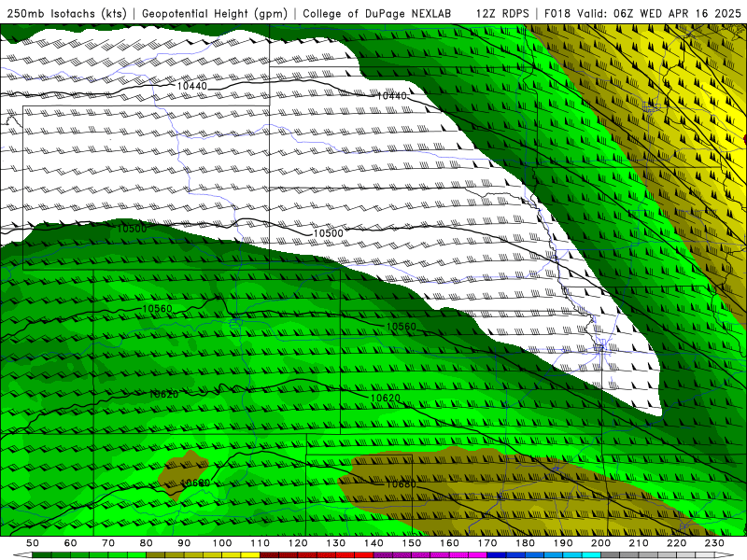Image resolution: width=747 pixels, height=560 pixels.
Task: Click the 10680 label inside small brown patch
Action: point(196,483)
